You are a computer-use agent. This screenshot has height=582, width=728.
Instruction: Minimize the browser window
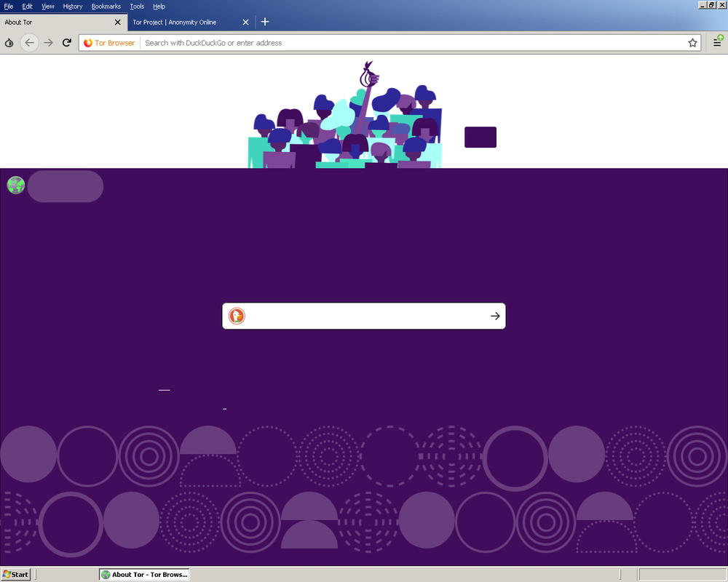tap(703, 4)
